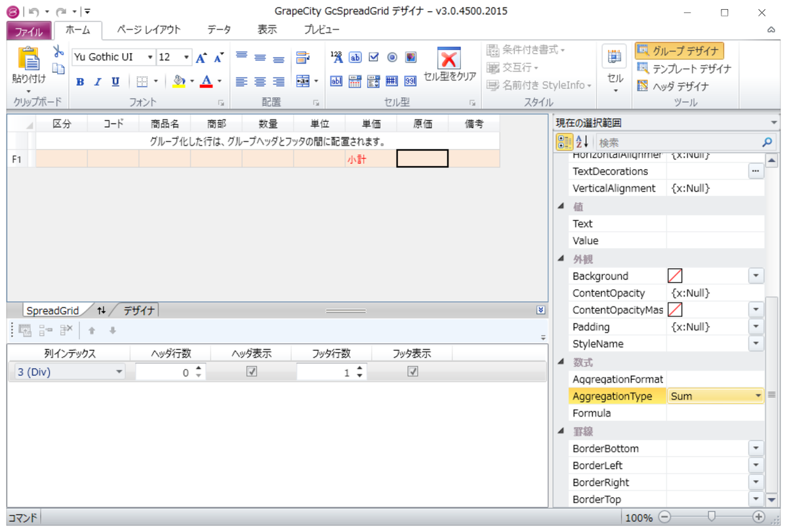Collapse the ribbon with the chevron

[x=771, y=30]
